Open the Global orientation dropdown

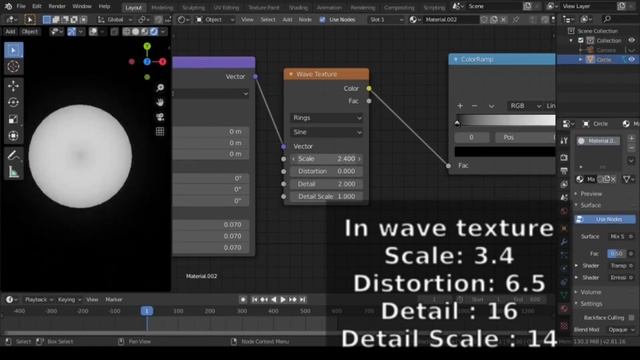(116, 20)
